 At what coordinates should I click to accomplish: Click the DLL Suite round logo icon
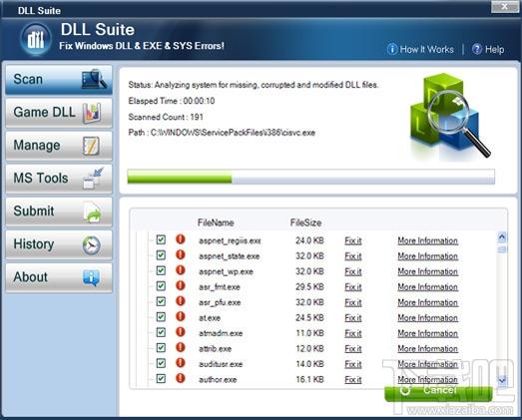tap(36, 39)
